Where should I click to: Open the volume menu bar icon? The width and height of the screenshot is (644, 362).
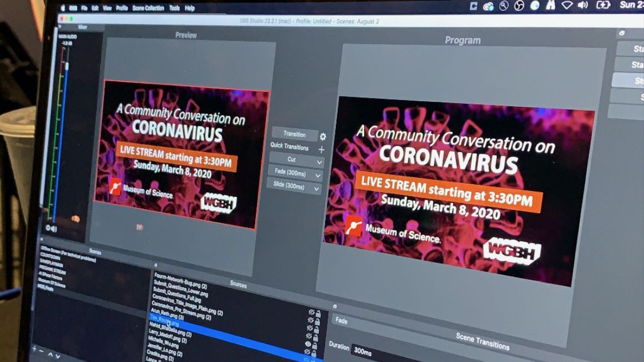click(583, 5)
